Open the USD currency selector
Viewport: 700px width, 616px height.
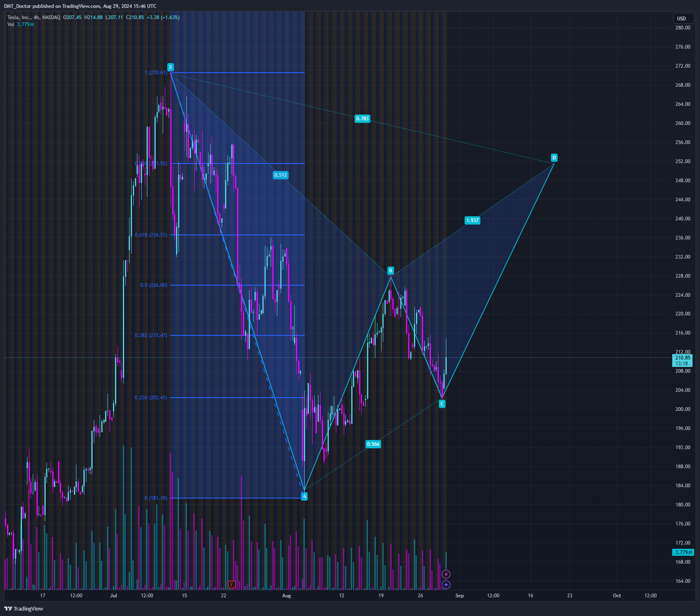[x=684, y=18]
